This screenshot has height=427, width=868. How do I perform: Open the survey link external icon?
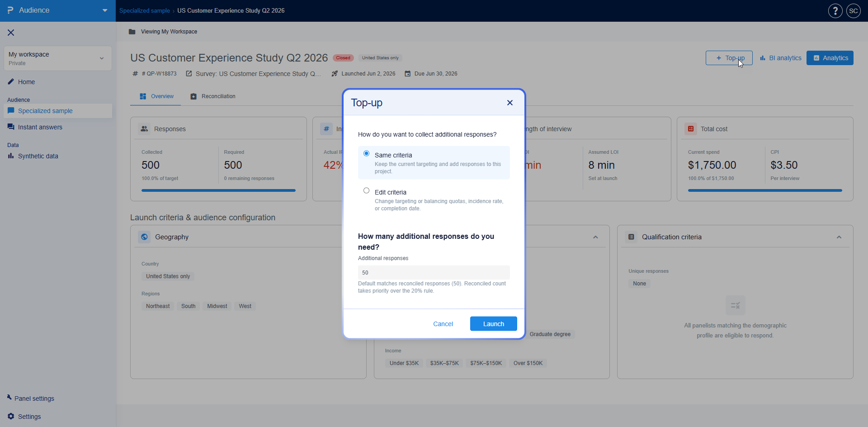coord(189,73)
